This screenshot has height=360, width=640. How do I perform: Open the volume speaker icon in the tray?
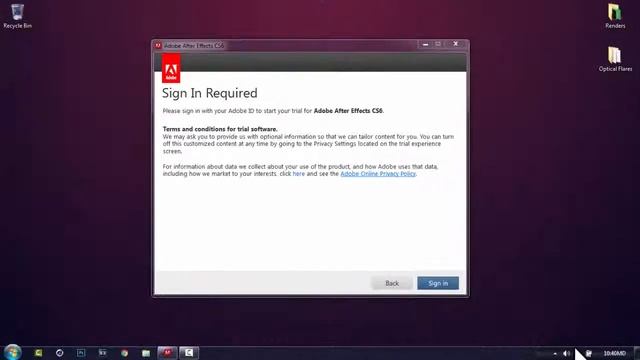pyautogui.click(x=567, y=353)
